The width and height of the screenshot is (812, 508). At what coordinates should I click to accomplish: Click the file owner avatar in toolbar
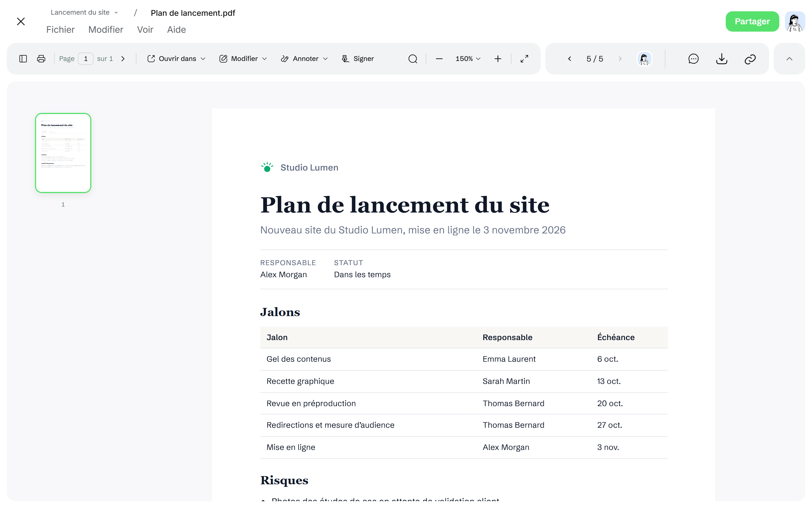coord(644,59)
